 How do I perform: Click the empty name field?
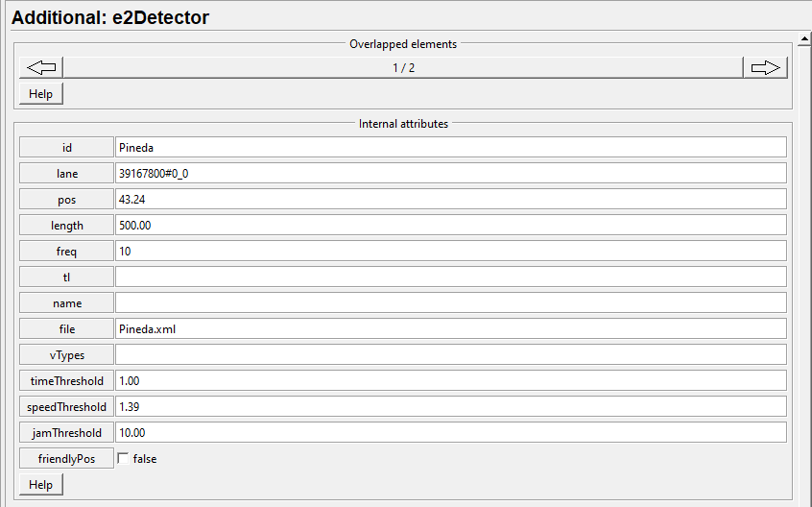pos(450,303)
